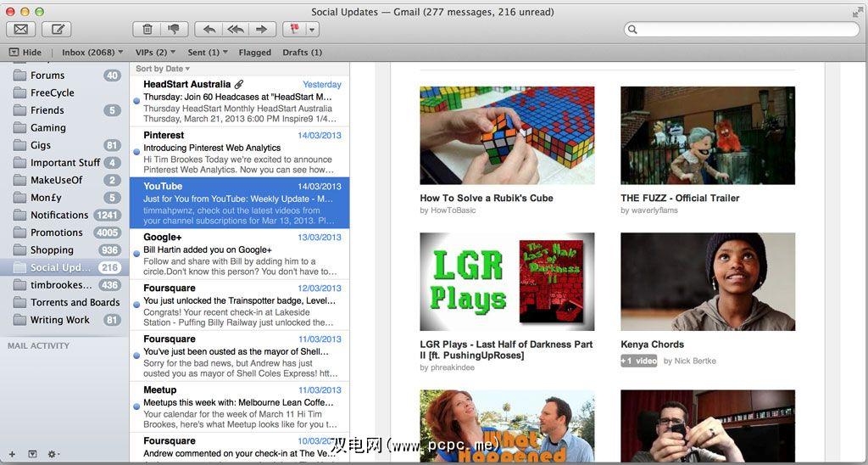
Task: Add a new mailbox with plus icon
Action: (x=12, y=454)
